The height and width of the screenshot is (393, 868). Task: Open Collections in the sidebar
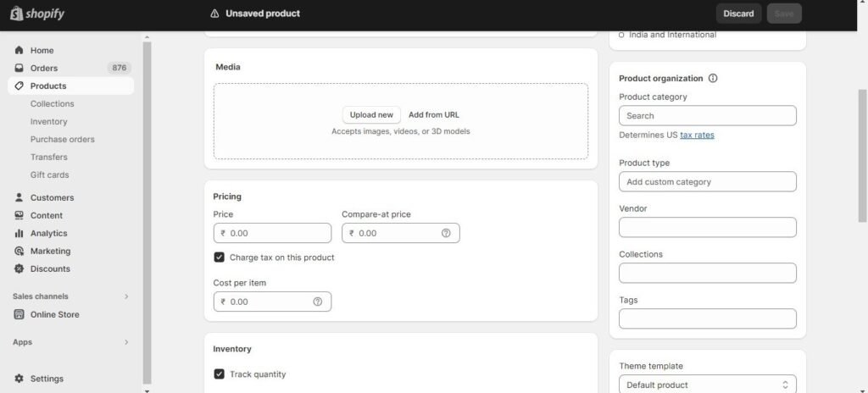pos(52,104)
